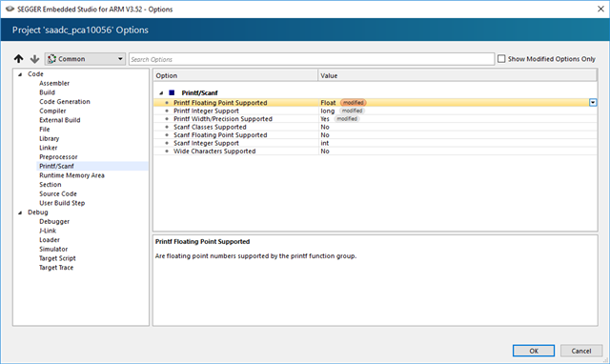Select Printf Floating Point Supported row

[x=375, y=103]
